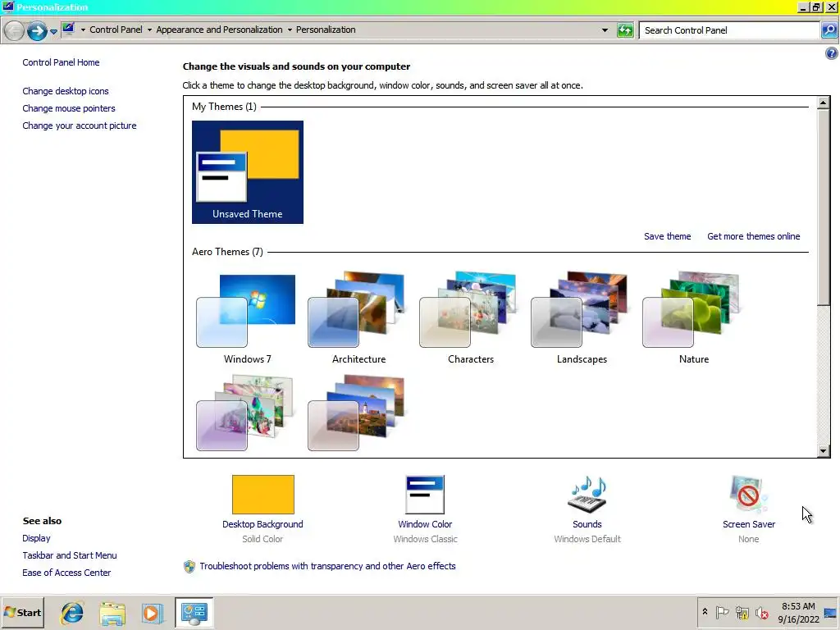Click Control Panel in the breadcrumb
Screen dimensions: 840x630
point(116,30)
